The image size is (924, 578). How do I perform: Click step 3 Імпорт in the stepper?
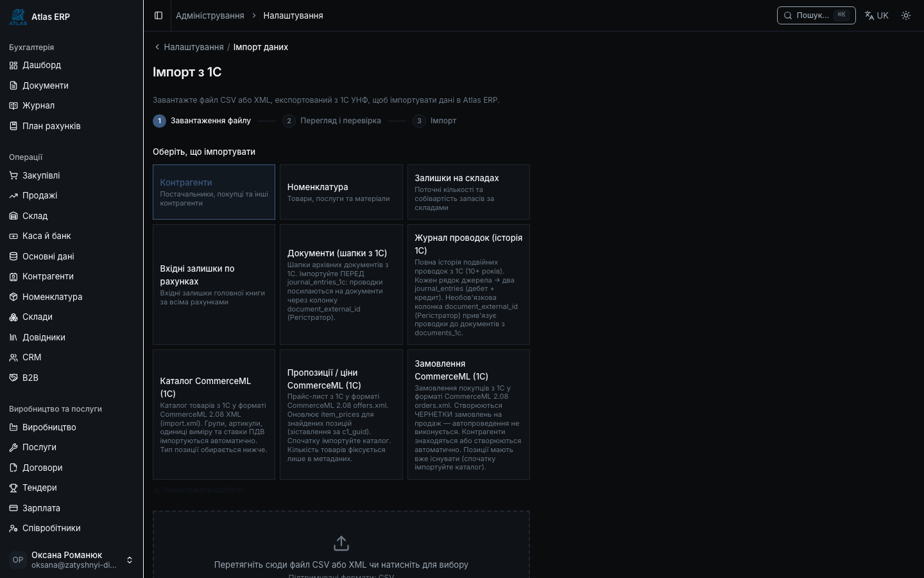click(x=434, y=121)
